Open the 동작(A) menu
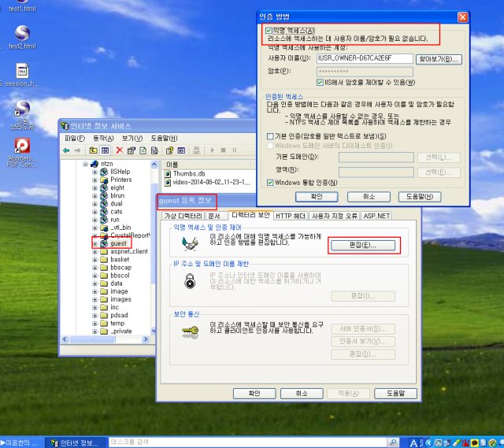Screen dimensions: 504x448 point(103,139)
